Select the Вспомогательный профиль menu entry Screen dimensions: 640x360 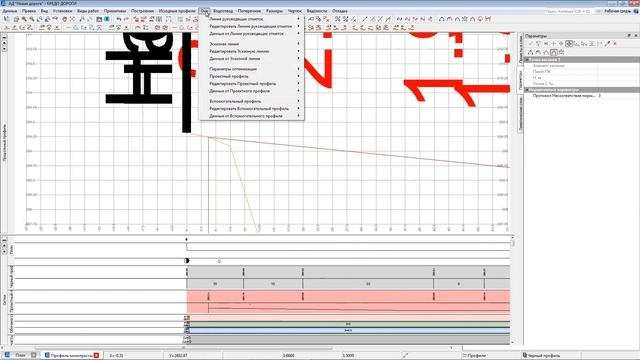[251, 101]
